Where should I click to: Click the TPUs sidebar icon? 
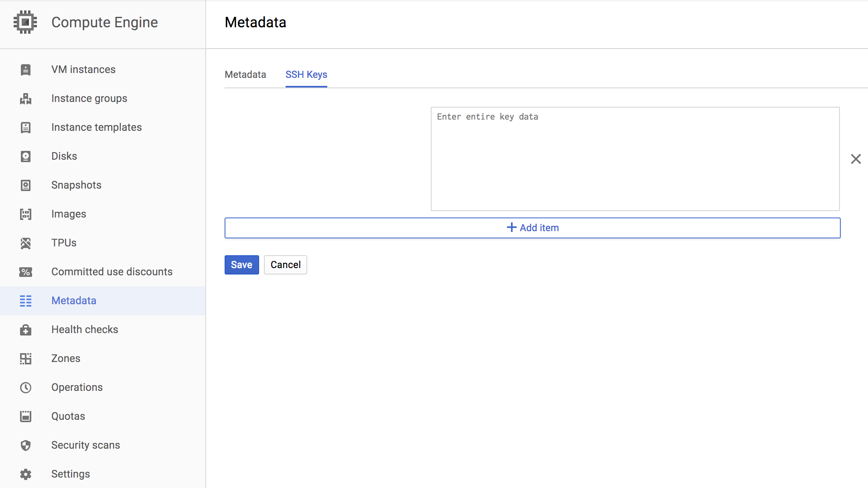(26, 243)
